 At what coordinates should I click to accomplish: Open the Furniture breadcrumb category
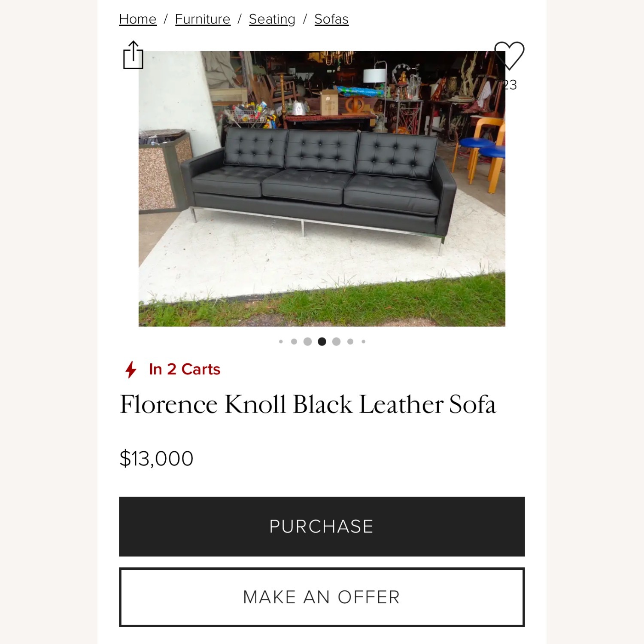point(203,19)
